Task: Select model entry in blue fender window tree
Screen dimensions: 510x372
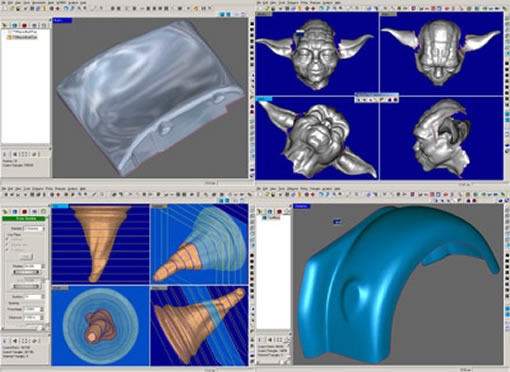Action: pyautogui.click(x=272, y=218)
